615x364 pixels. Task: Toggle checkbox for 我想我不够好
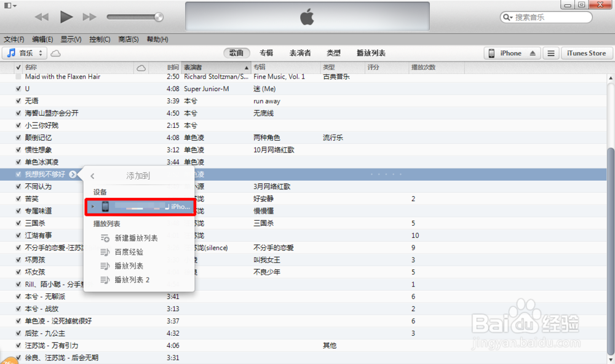[x=18, y=174]
